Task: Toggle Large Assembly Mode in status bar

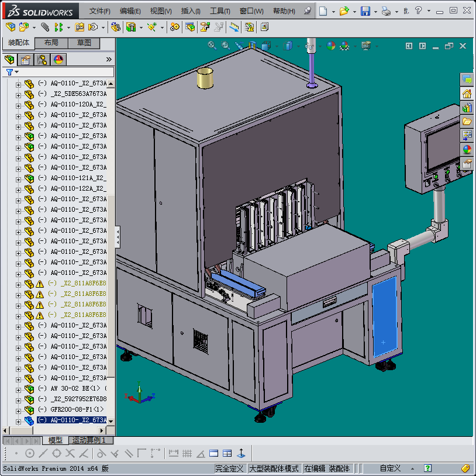Action: coord(274,468)
